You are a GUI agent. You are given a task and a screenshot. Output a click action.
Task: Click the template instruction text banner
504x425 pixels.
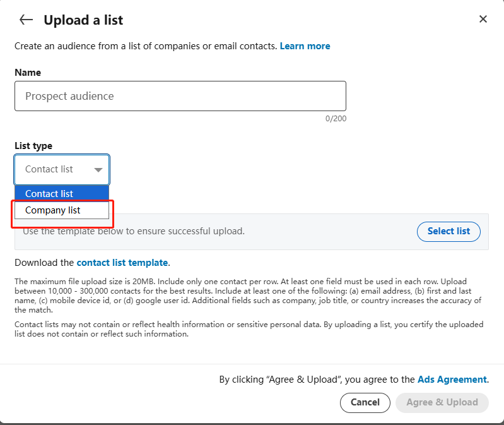[189, 231]
